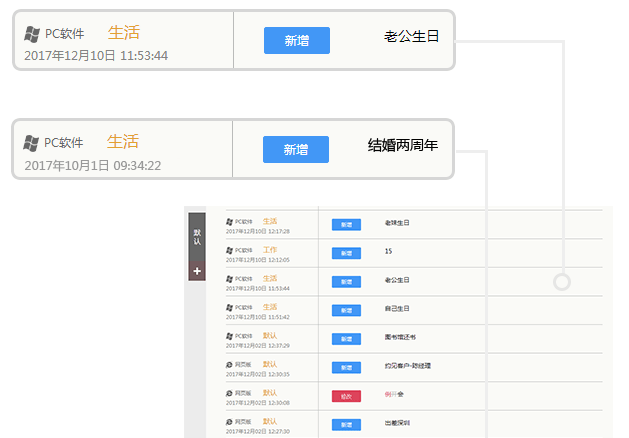Click the 新增 tag in the 12:30:35 row
Viewport: 629px width, 438px height.
coord(346,367)
